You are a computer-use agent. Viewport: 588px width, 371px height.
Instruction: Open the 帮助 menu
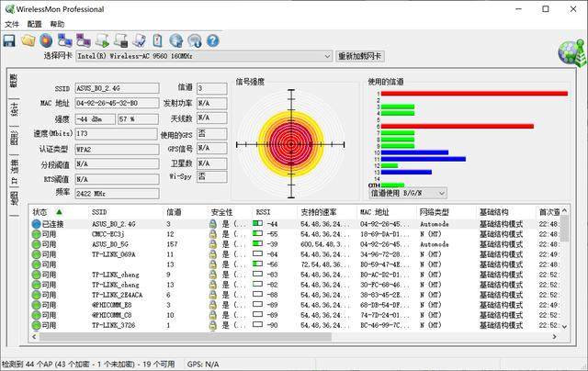(58, 24)
